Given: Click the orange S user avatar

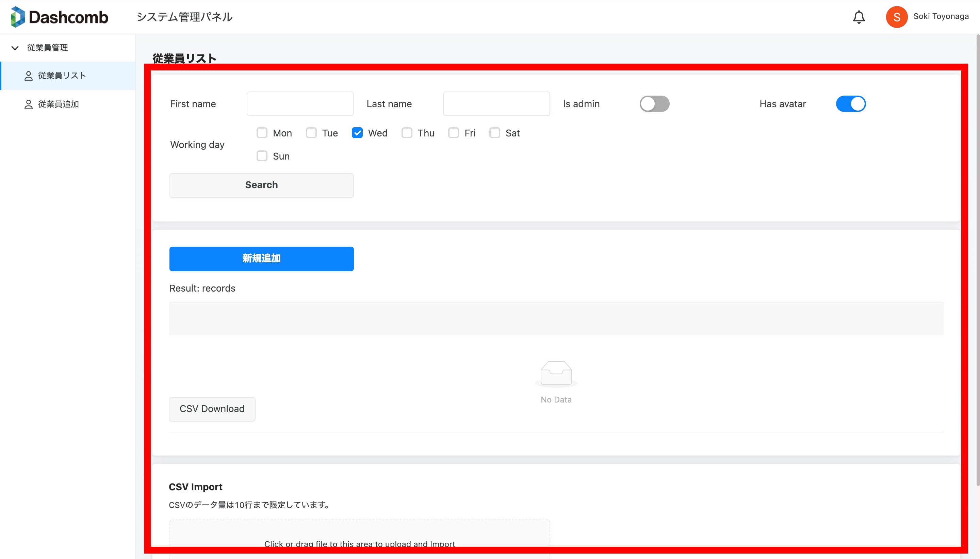Looking at the screenshot, I should point(896,17).
